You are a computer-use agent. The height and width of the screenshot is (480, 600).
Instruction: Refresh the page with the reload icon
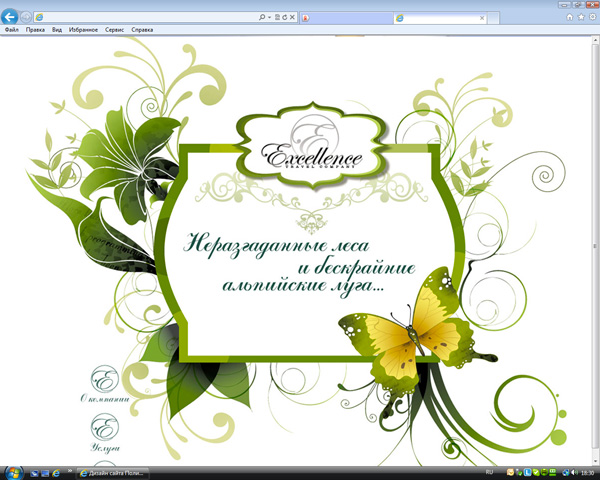(284, 17)
